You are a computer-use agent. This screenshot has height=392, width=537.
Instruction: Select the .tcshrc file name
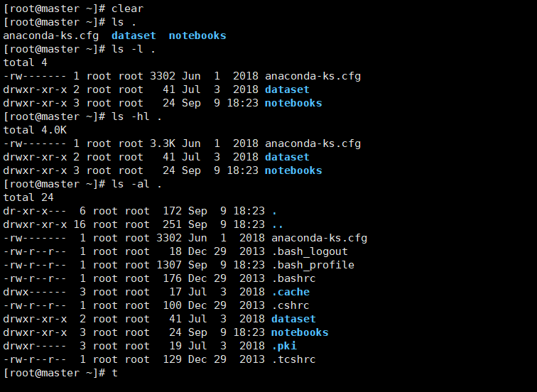point(293,359)
